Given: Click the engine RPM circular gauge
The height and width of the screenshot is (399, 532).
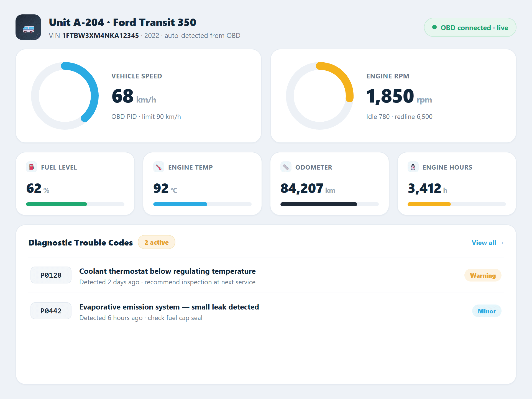Looking at the screenshot, I should coord(320,96).
